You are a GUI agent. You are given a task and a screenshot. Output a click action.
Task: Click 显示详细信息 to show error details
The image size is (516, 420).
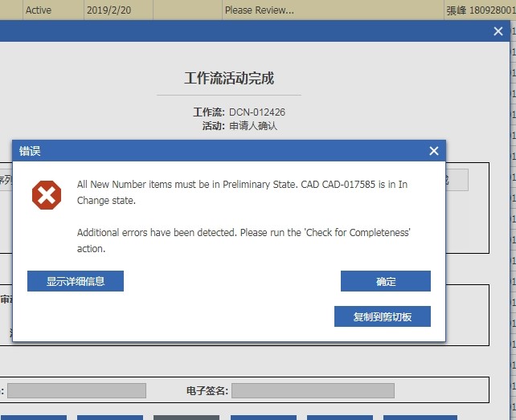pos(76,281)
